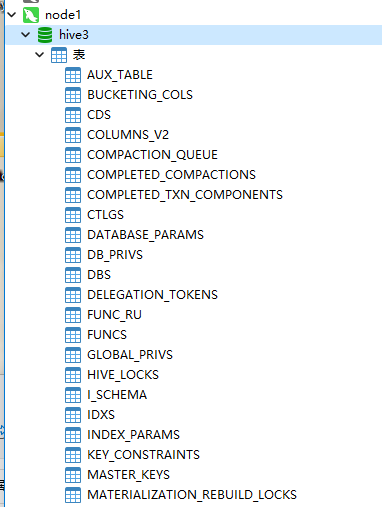Select the MATERIALIZATION_REBUILD_LOCKS table
Screen dimensions: 382x507
192,495
